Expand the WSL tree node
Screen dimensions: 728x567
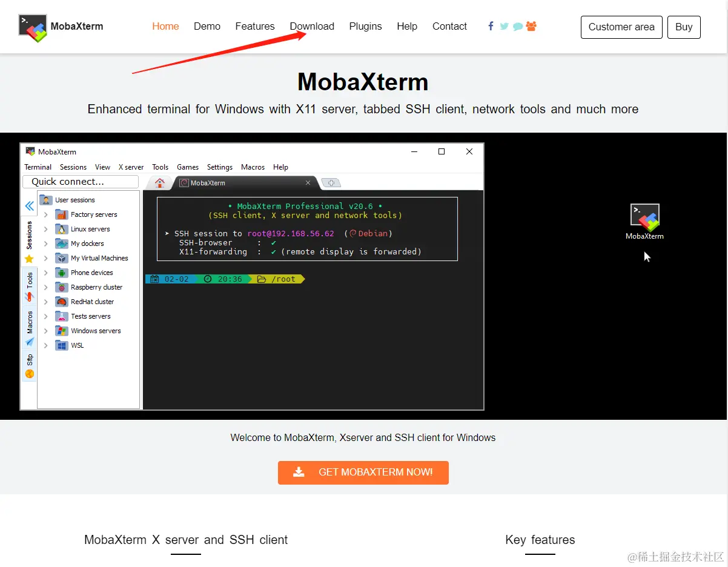click(45, 345)
